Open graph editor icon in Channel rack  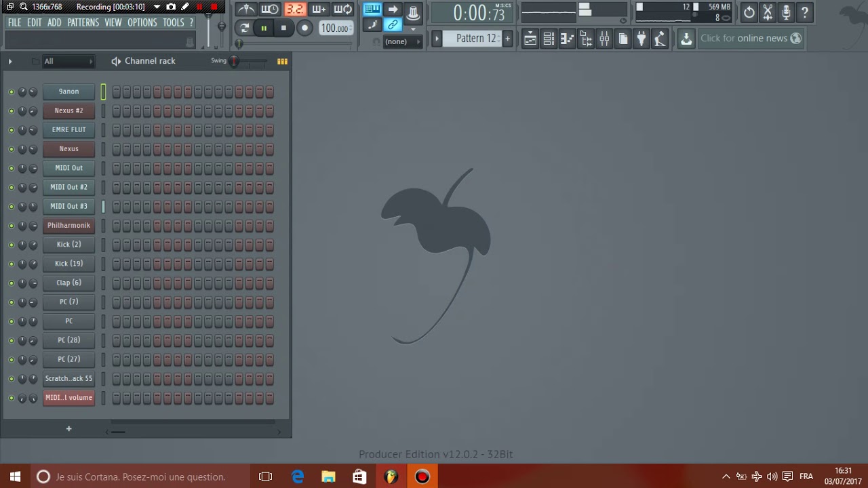point(282,61)
